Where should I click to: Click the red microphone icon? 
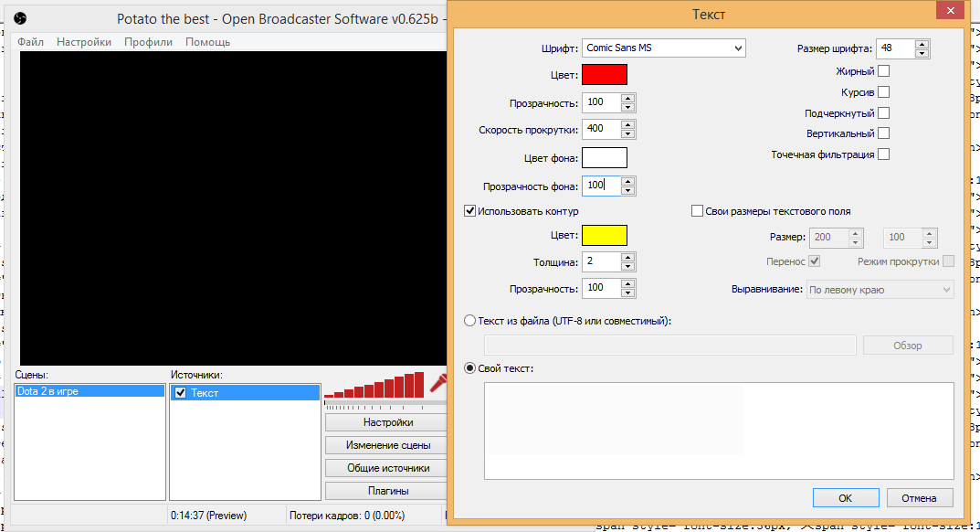click(x=438, y=382)
